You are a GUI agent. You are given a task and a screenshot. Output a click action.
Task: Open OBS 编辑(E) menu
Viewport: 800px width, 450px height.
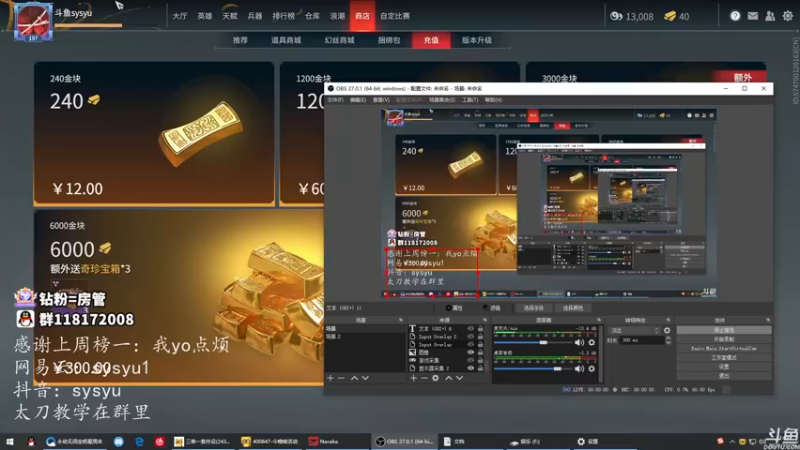pos(358,100)
